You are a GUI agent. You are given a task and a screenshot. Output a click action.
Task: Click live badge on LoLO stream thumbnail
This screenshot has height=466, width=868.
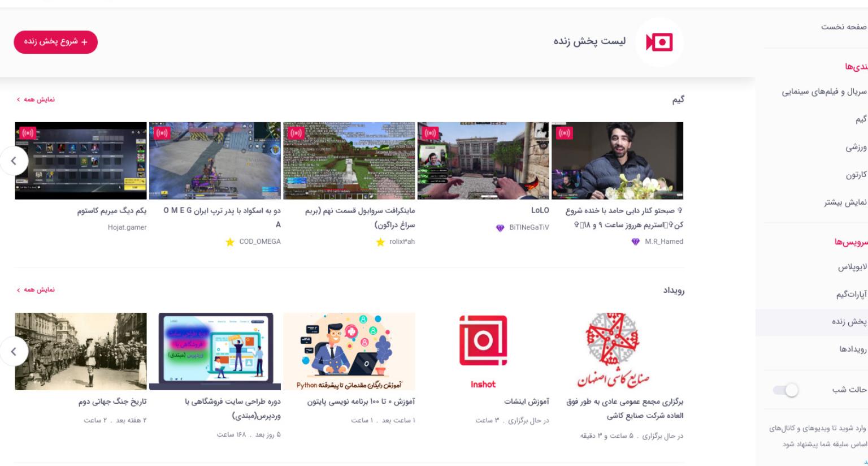pos(430,133)
